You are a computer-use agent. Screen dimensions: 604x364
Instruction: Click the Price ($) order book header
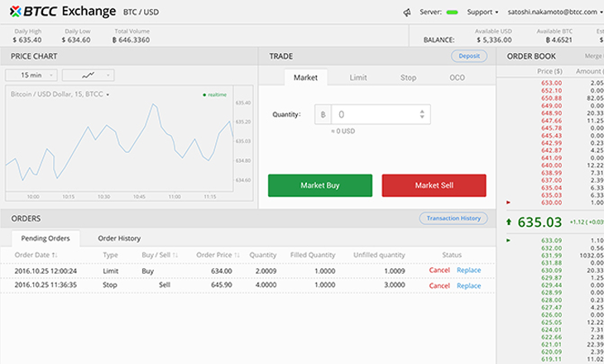(549, 71)
